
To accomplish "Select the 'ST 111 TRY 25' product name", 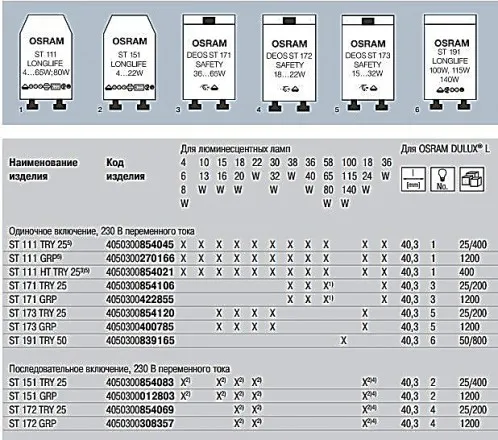I will coord(40,244).
